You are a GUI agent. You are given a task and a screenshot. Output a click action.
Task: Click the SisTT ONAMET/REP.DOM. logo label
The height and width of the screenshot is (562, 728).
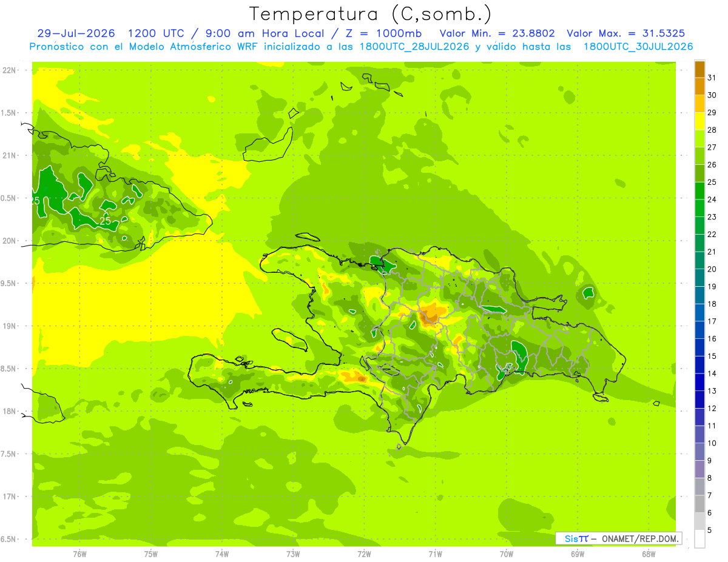[x=618, y=538]
